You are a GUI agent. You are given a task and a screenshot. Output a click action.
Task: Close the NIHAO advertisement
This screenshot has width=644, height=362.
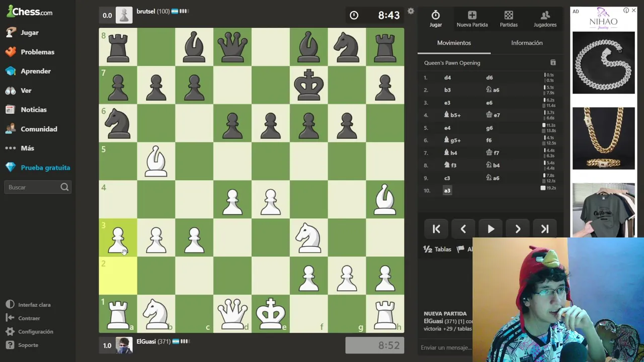click(x=633, y=10)
